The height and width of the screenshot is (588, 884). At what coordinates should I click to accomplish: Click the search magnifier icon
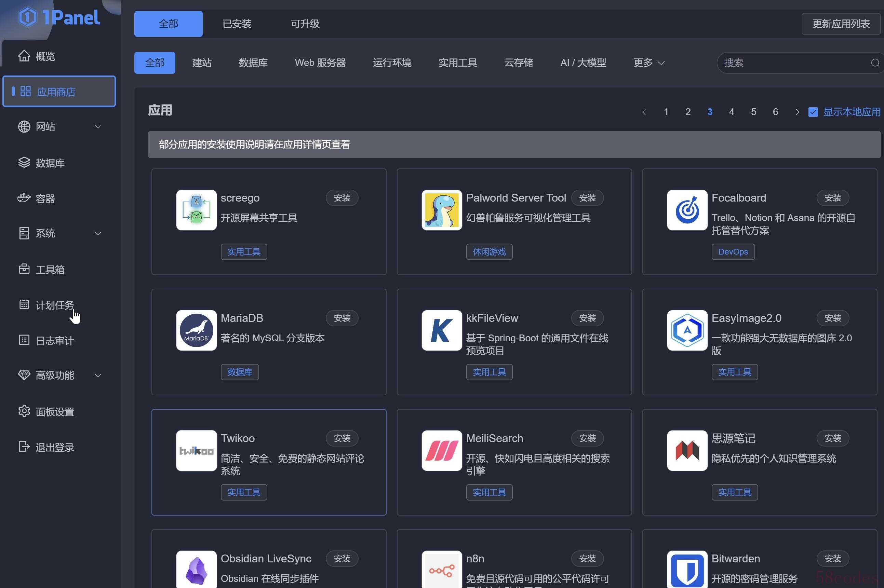click(875, 63)
